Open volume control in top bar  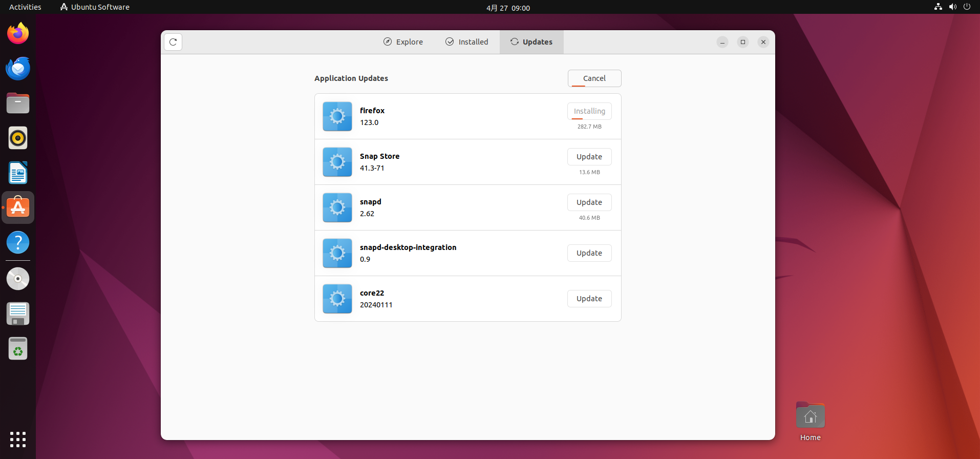952,7
